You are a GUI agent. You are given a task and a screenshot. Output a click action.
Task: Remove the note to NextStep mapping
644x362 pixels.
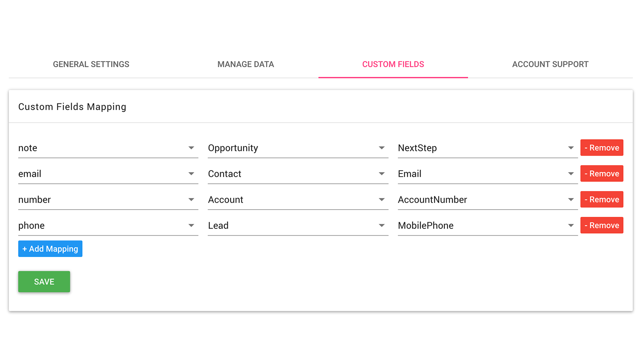coord(601,148)
